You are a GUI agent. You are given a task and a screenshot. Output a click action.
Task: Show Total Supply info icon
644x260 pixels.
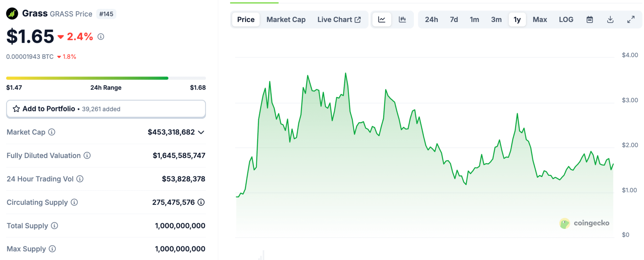pyautogui.click(x=54, y=225)
